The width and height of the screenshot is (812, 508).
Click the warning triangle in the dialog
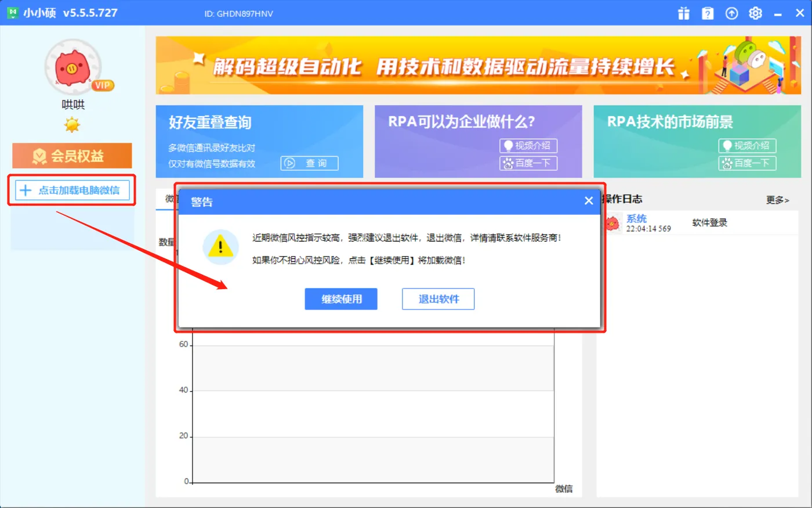pyautogui.click(x=220, y=247)
